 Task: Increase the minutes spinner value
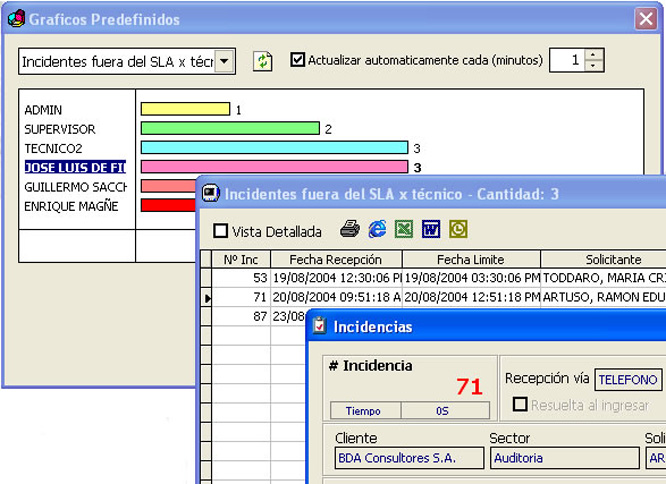(x=594, y=55)
